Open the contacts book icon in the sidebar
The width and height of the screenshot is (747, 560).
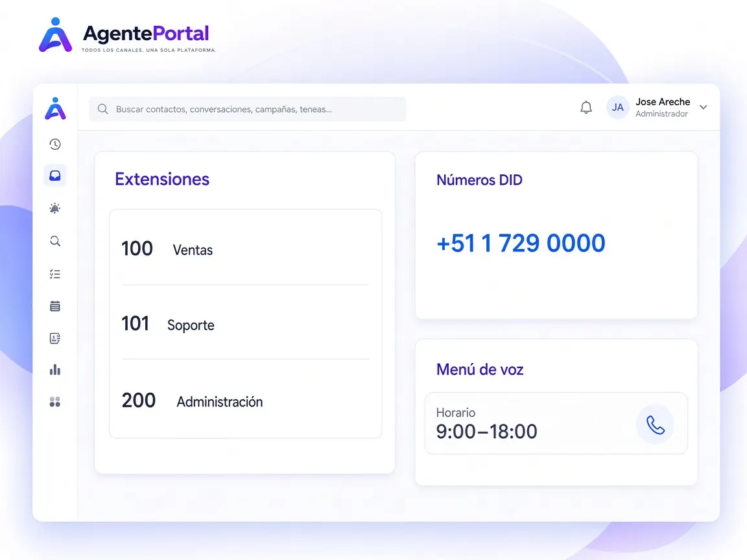pos(55,338)
